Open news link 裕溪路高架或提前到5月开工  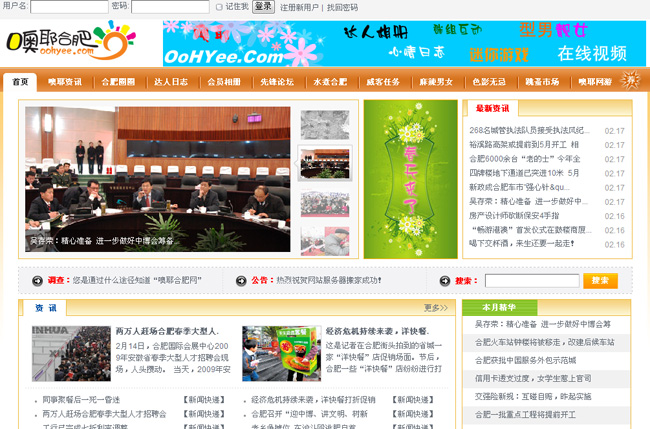(x=524, y=145)
